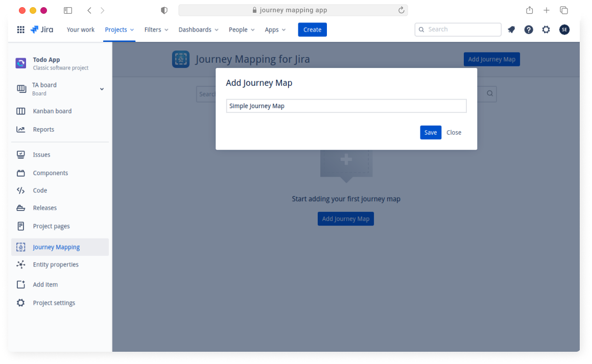Viewport: 592px width, 364px height.
Task: Open the Jira app switcher grid
Action: point(21,30)
